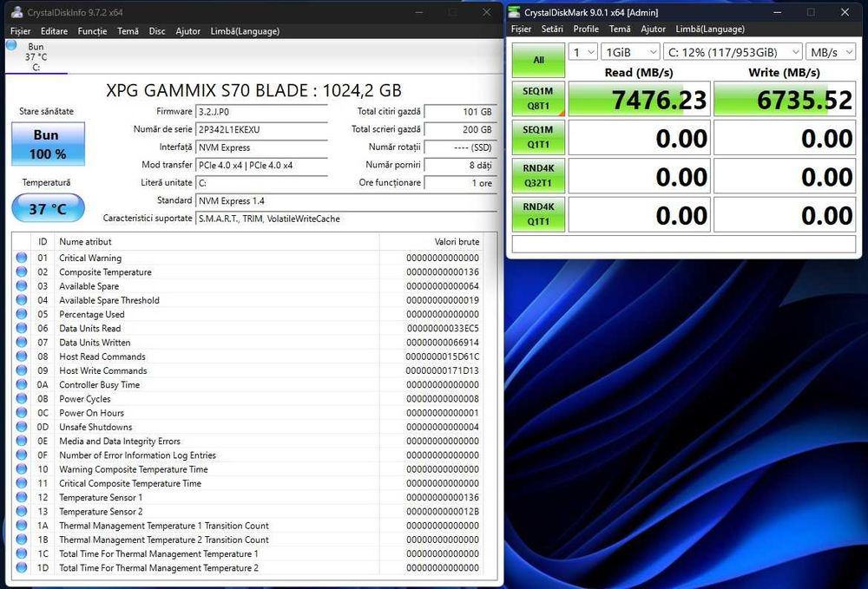
Task: Open Setări menu in CrystalDiskMark
Action: [x=552, y=29]
